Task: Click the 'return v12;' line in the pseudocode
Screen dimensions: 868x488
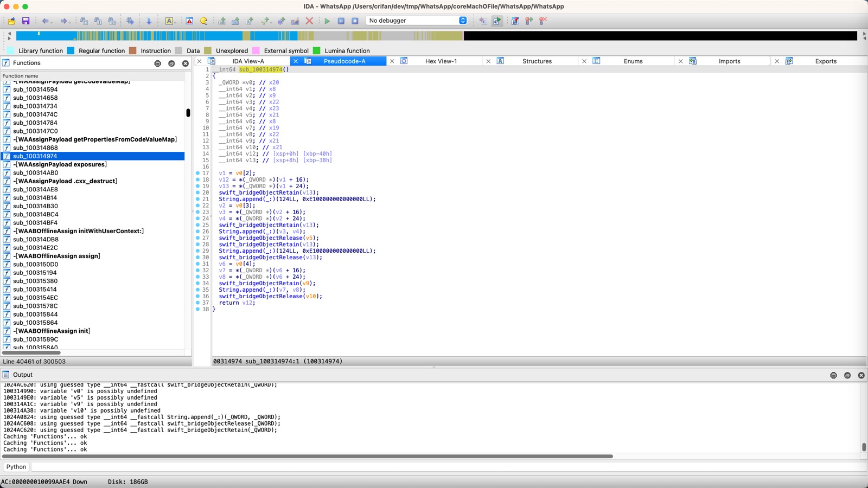Action: click(237, 303)
